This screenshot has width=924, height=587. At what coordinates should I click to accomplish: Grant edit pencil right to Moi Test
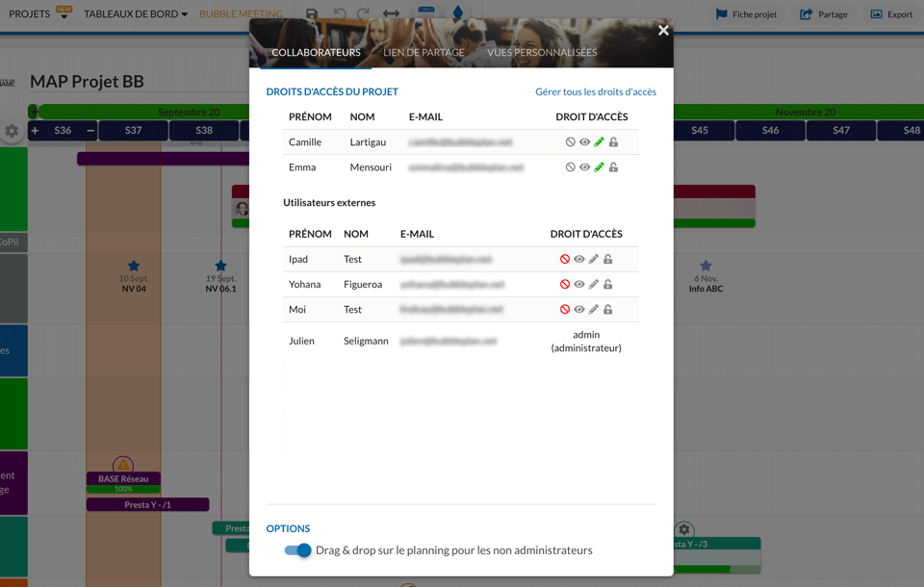594,310
